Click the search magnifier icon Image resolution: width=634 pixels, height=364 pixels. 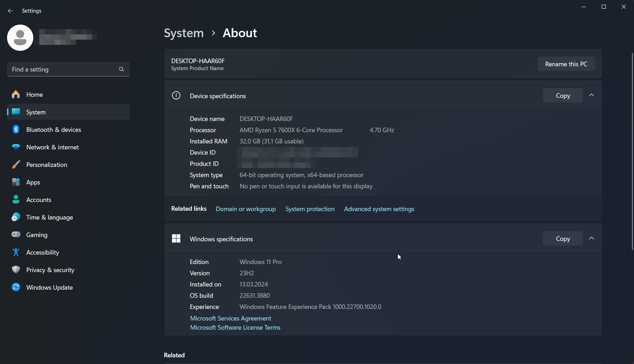121,69
